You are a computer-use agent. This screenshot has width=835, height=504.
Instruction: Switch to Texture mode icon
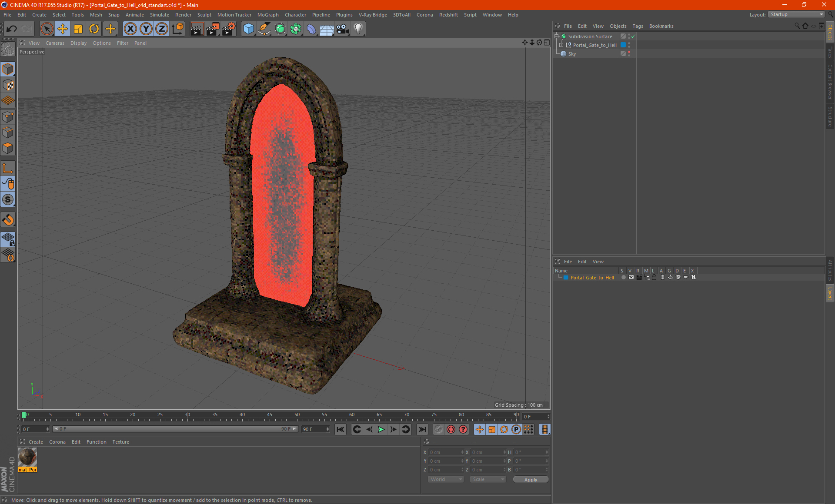click(8, 85)
